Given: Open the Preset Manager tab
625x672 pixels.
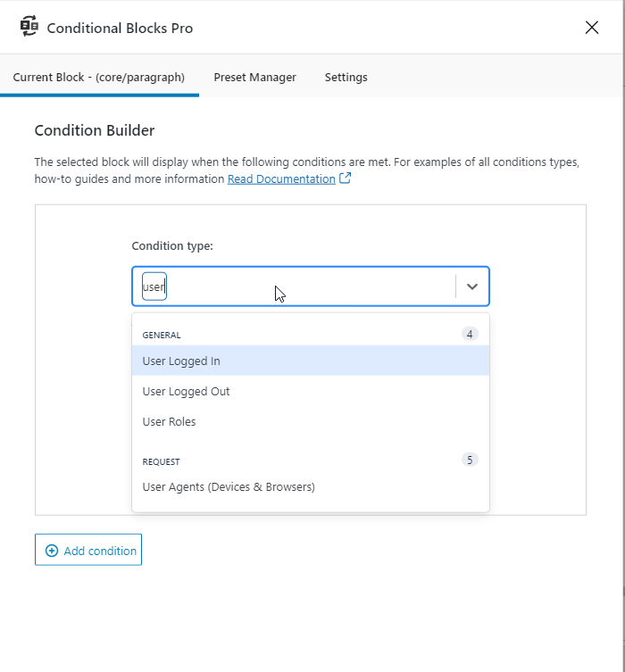Looking at the screenshot, I should click(254, 77).
